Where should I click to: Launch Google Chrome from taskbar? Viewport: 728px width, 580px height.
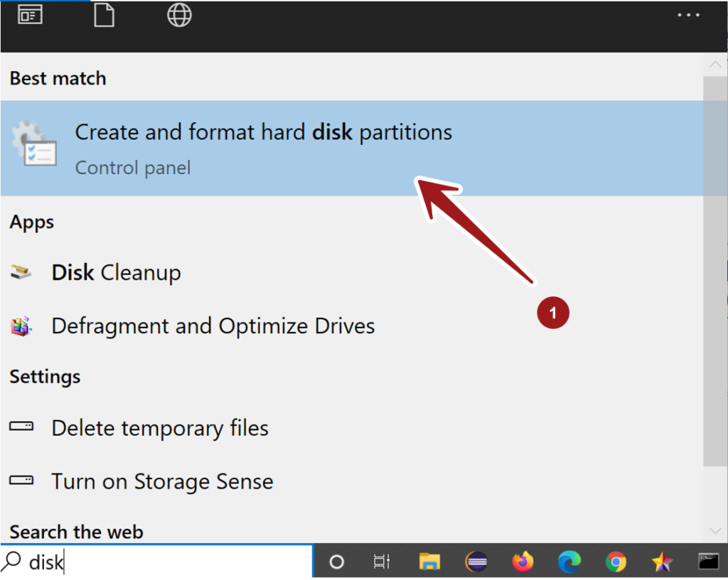click(616, 562)
